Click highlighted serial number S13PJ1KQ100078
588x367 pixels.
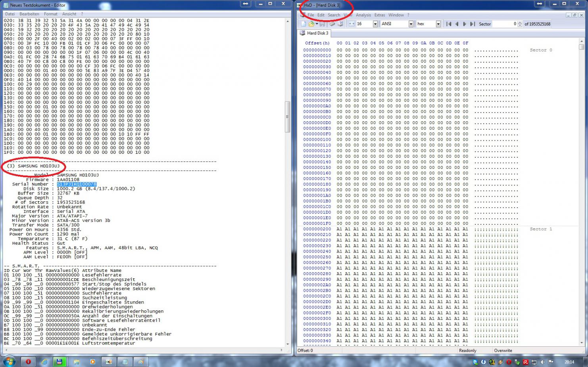pyautogui.click(x=77, y=184)
